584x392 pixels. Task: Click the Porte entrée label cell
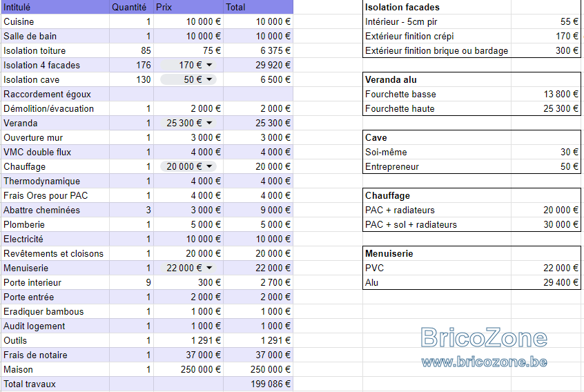point(55,297)
